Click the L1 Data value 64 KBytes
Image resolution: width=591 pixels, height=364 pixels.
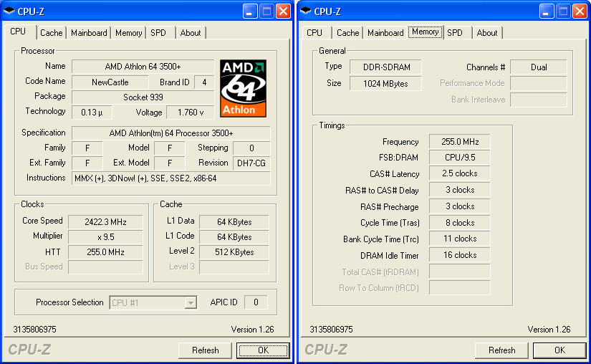(x=234, y=222)
